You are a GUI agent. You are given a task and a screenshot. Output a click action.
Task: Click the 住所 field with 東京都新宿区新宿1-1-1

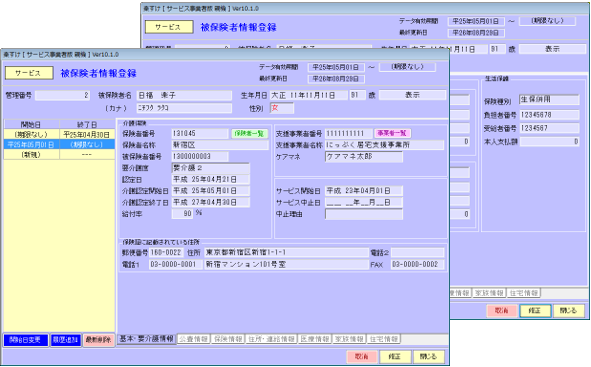[286, 252]
